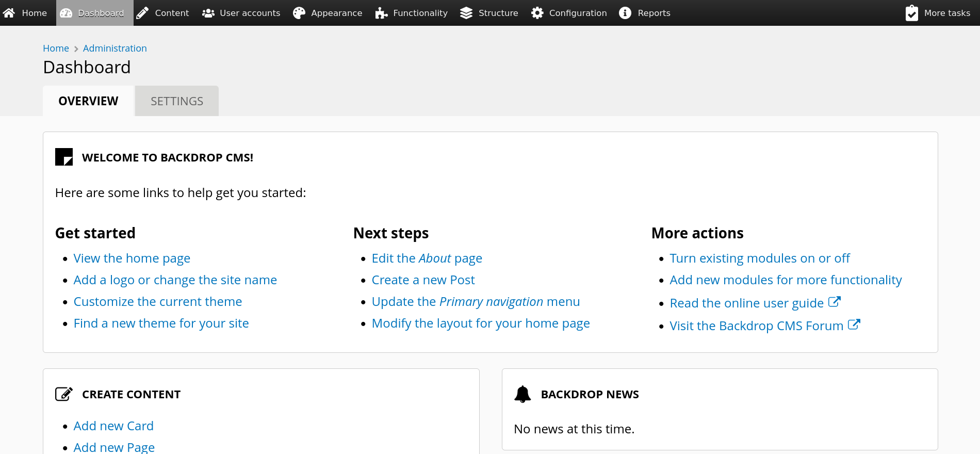Open the Configuration menu label
This screenshot has width=980, height=454.
click(578, 13)
